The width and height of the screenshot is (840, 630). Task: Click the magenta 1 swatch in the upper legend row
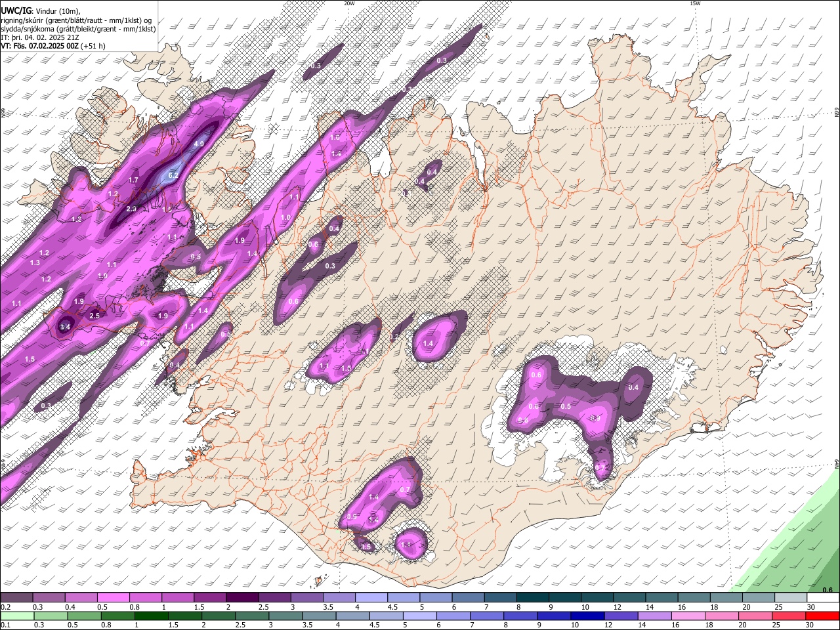click(x=178, y=598)
